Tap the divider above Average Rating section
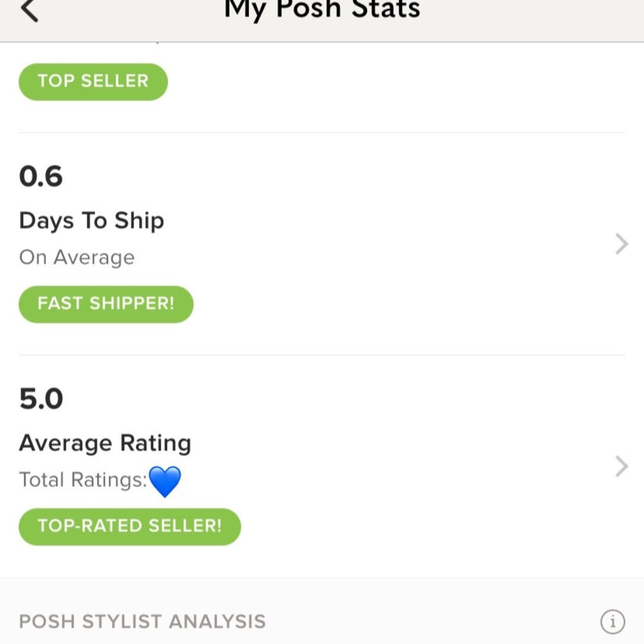The image size is (644, 644). (322, 355)
